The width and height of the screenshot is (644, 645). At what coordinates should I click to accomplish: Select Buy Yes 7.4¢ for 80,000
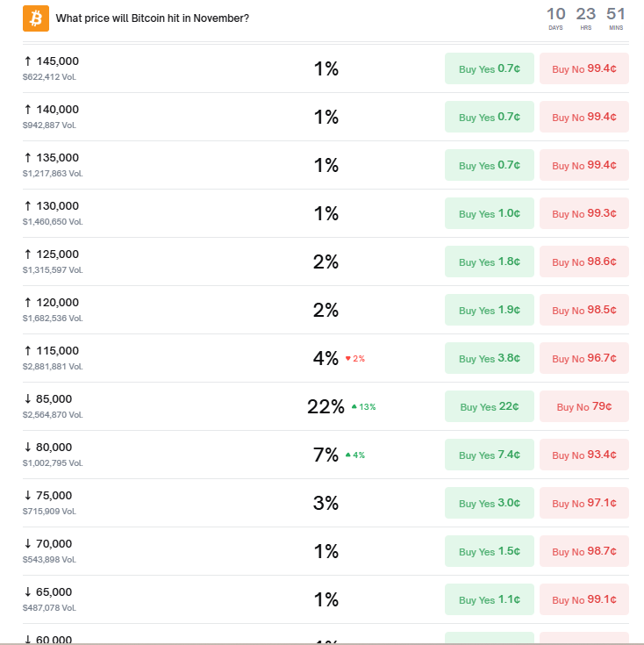489,455
